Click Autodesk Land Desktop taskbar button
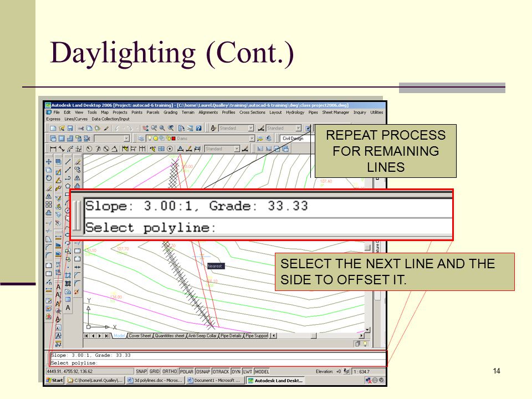The width and height of the screenshot is (532, 399). pos(275,380)
